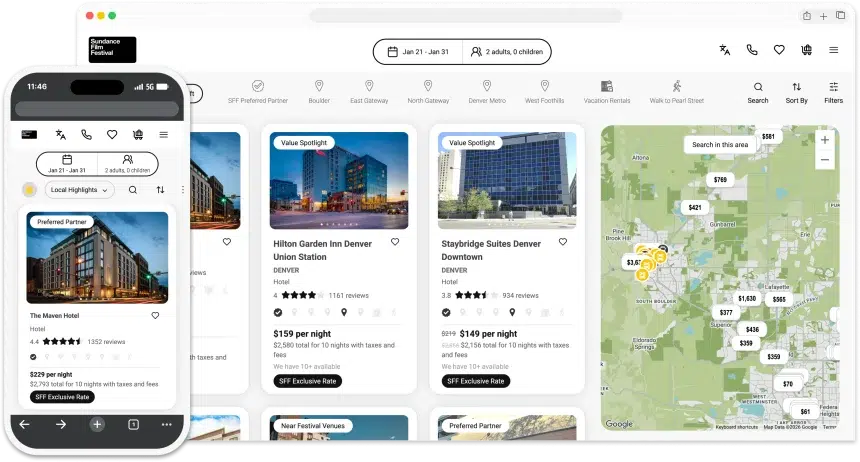Click the browser share icon in the title bar
860x462 pixels.
pyautogui.click(x=807, y=16)
